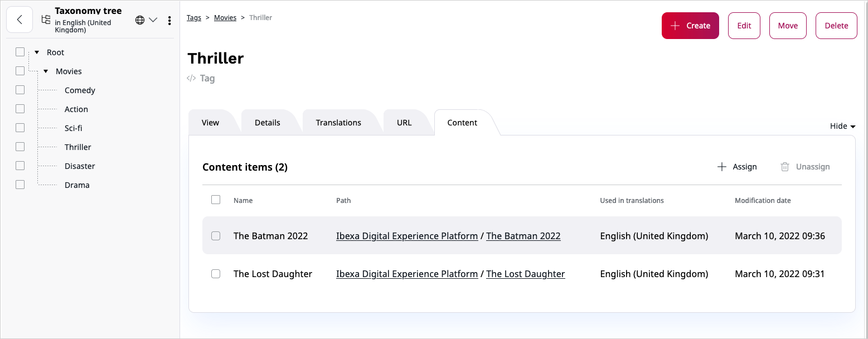This screenshot has height=339, width=868.
Task: Click the plus icon next to Assign
Action: tap(721, 167)
